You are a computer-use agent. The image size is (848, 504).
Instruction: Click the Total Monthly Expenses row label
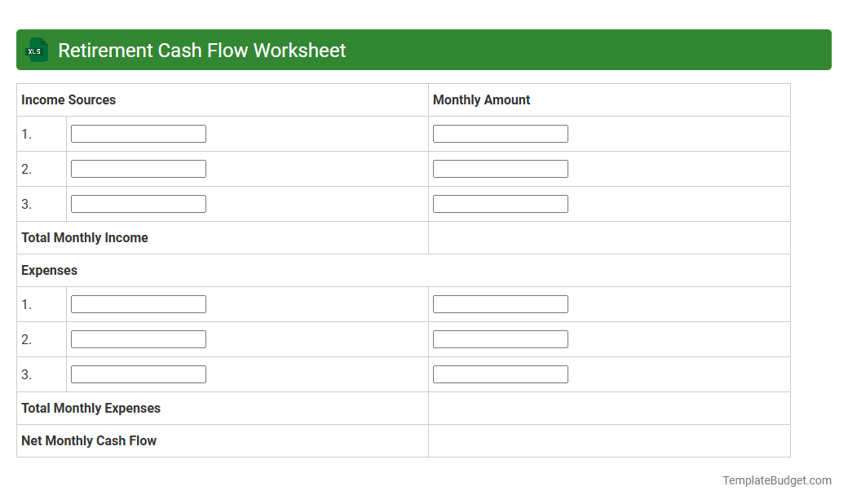[90, 408]
